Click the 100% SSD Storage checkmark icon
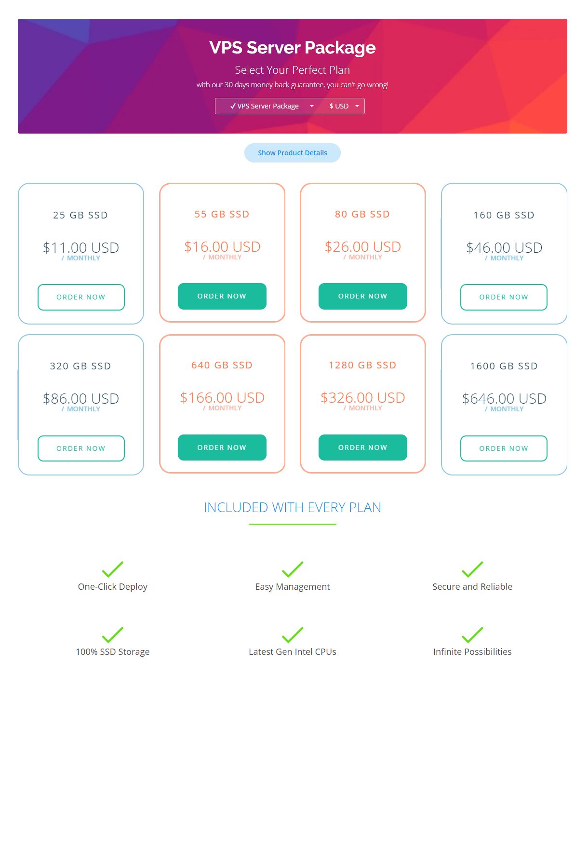588x868 pixels. [x=113, y=635]
